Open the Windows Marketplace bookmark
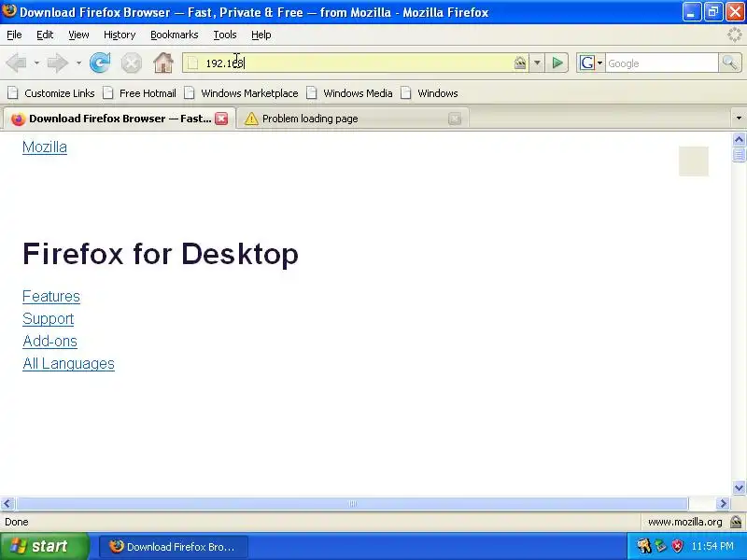Image resolution: width=747 pixels, height=560 pixels. tap(242, 93)
